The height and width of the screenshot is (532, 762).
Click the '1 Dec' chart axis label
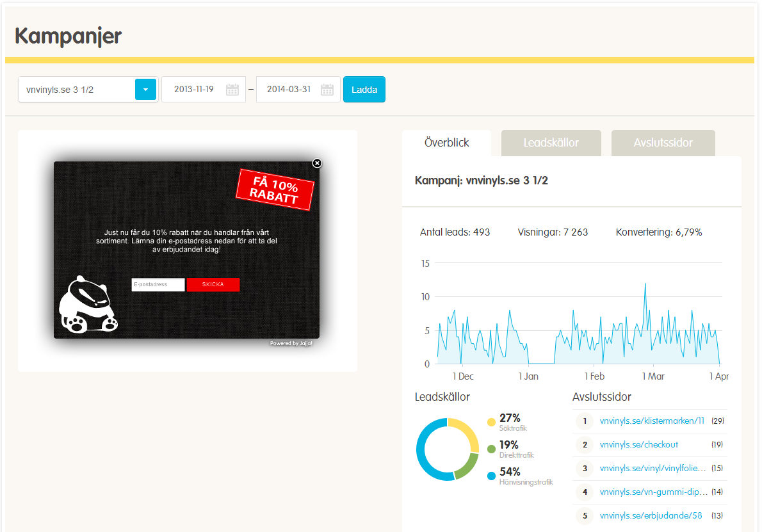point(462,376)
